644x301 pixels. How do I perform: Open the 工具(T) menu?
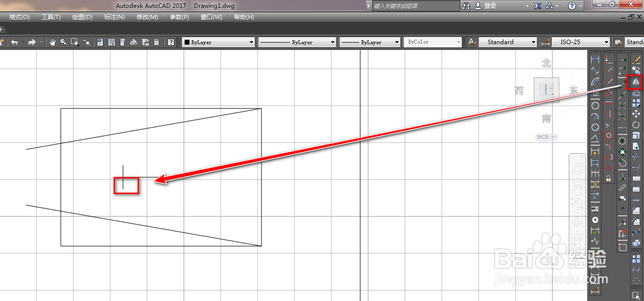tap(51, 17)
